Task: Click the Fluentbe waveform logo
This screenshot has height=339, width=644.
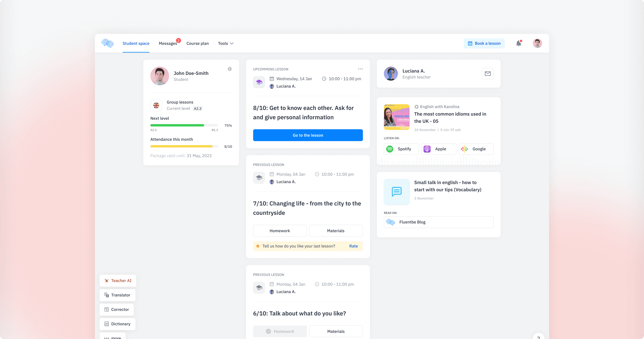Action: [x=107, y=43]
